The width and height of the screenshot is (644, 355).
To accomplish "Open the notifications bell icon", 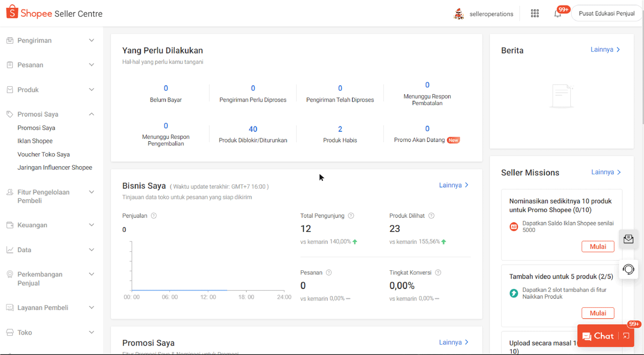I will pos(558,14).
